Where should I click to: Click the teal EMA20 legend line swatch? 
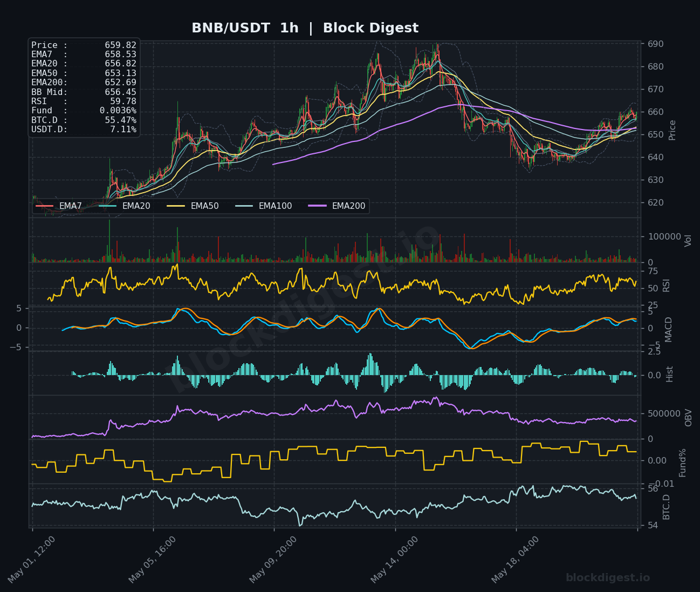tap(107, 206)
